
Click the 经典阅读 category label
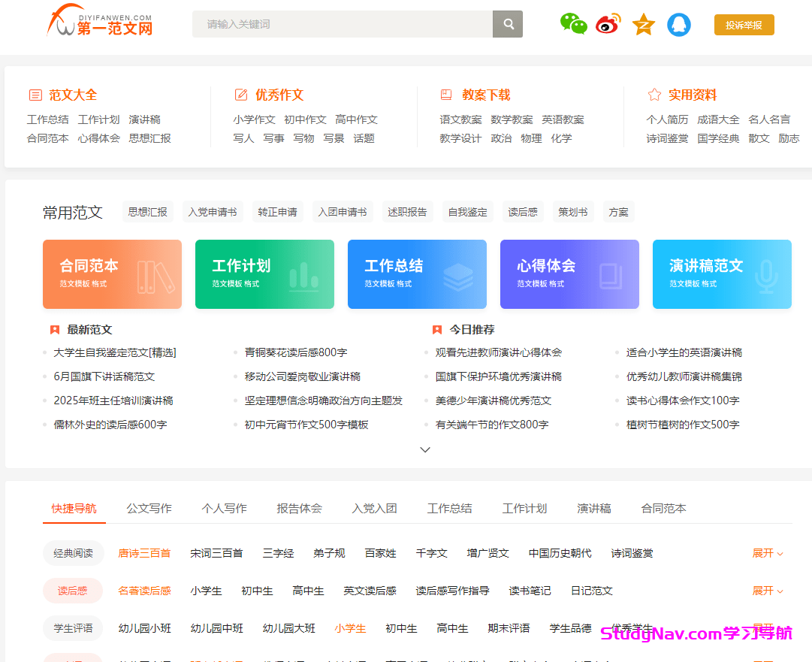(73, 553)
